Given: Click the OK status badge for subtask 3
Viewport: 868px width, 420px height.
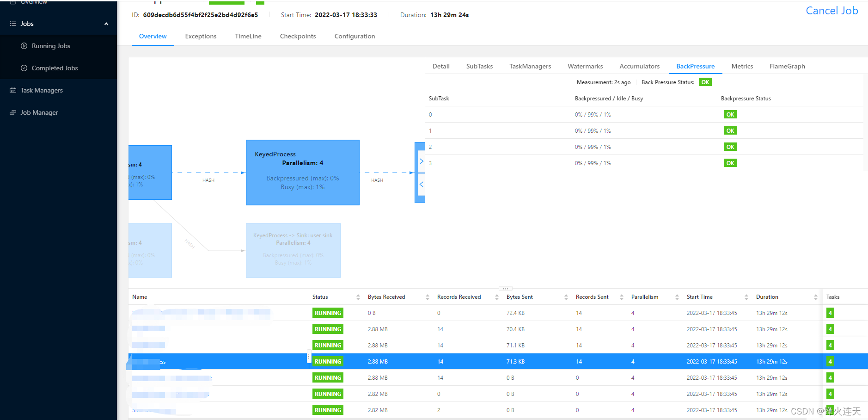Looking at the screenshot, I should pos(730,163).
